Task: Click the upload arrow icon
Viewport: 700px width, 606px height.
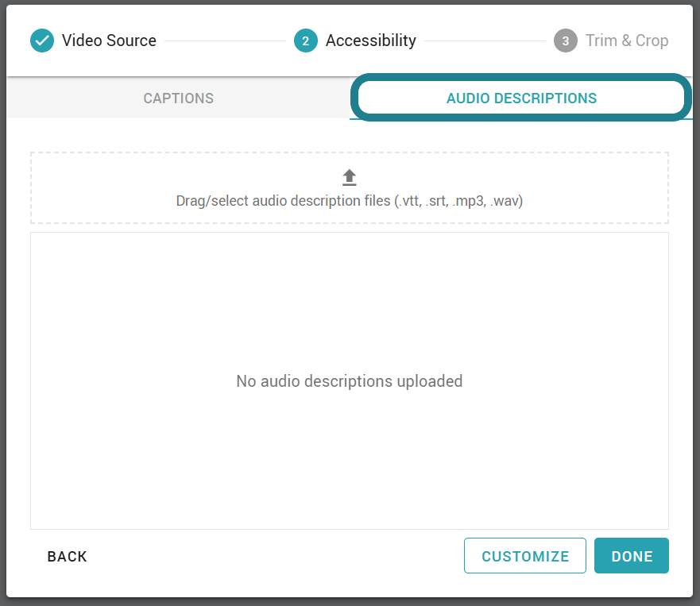Action: click(349, 178)
